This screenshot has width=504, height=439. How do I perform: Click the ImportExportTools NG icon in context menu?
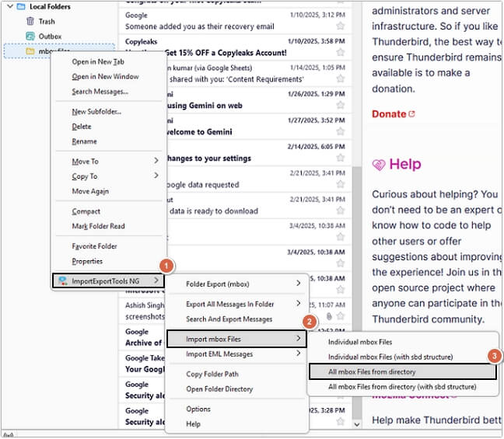point(62,280)
